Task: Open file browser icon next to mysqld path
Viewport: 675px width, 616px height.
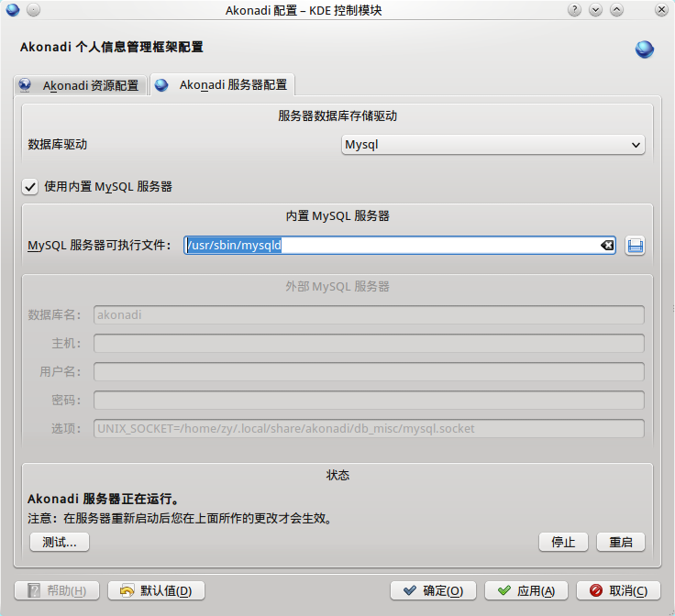Action: 635,246
